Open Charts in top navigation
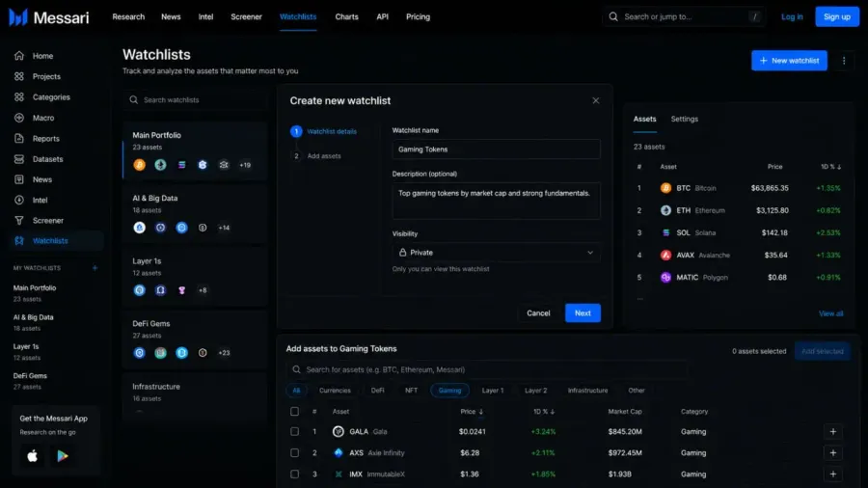 346,16
